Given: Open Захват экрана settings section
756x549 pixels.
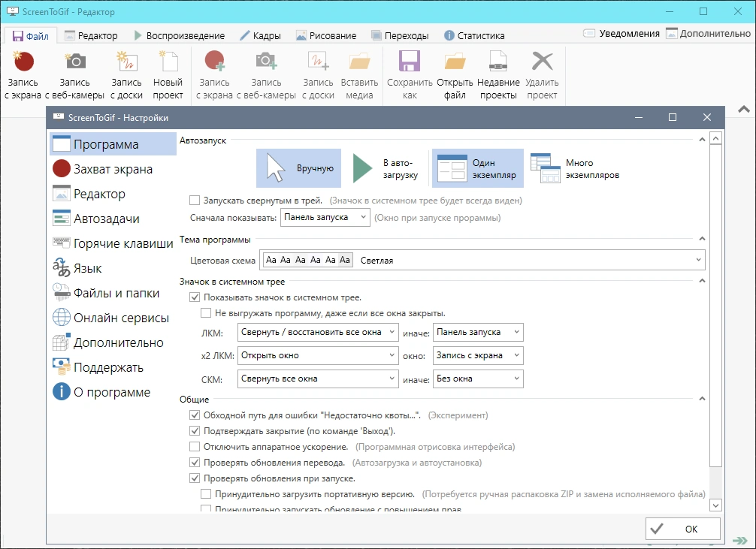Looking at the screenshot, I should [113, 169].
